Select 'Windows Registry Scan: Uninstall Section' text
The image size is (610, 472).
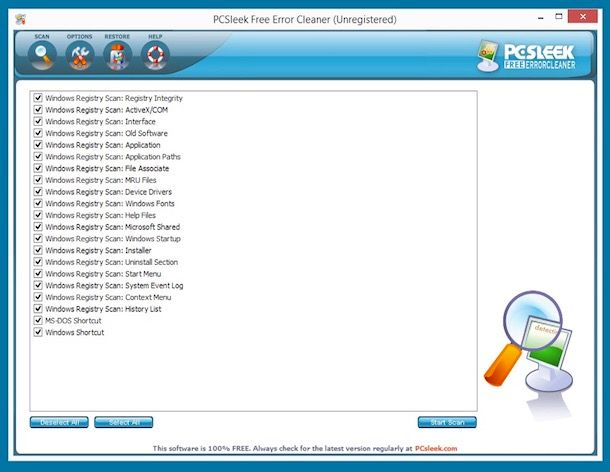pyautogui.click(x=112, y=262)
